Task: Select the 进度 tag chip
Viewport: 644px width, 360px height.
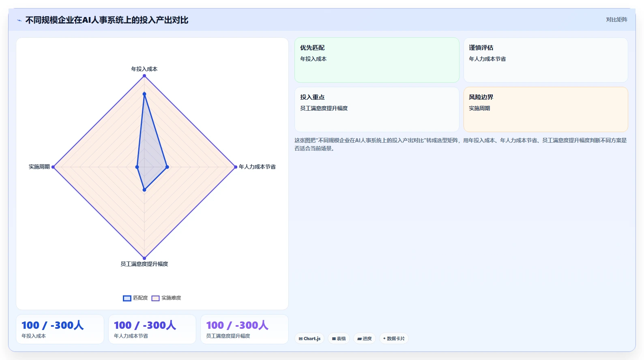Action: pos(364,339)
